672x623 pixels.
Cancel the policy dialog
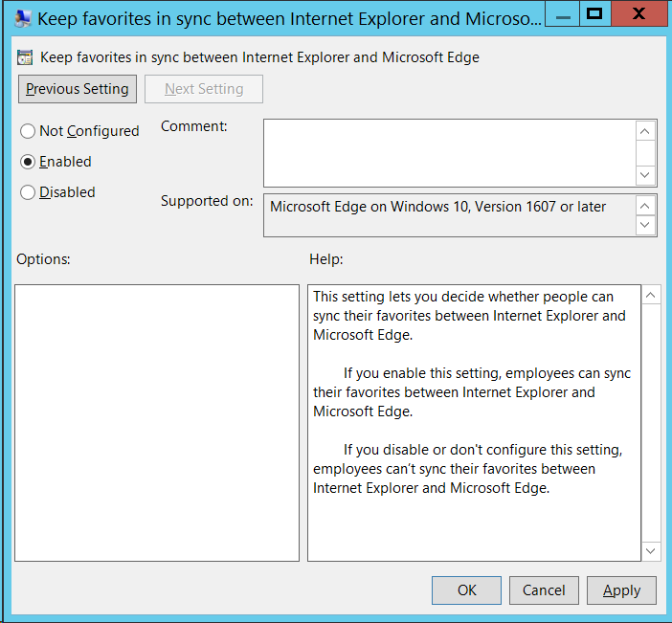(x=544, y=590)
